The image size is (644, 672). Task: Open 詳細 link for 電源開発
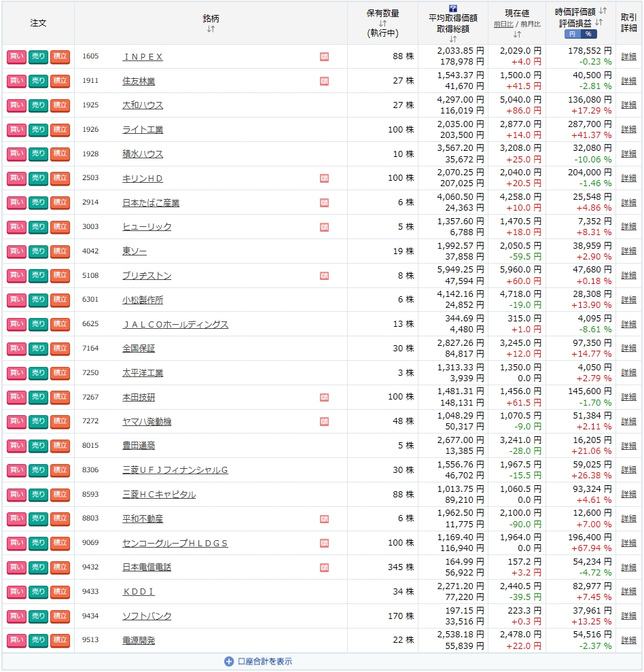point(628,640)
